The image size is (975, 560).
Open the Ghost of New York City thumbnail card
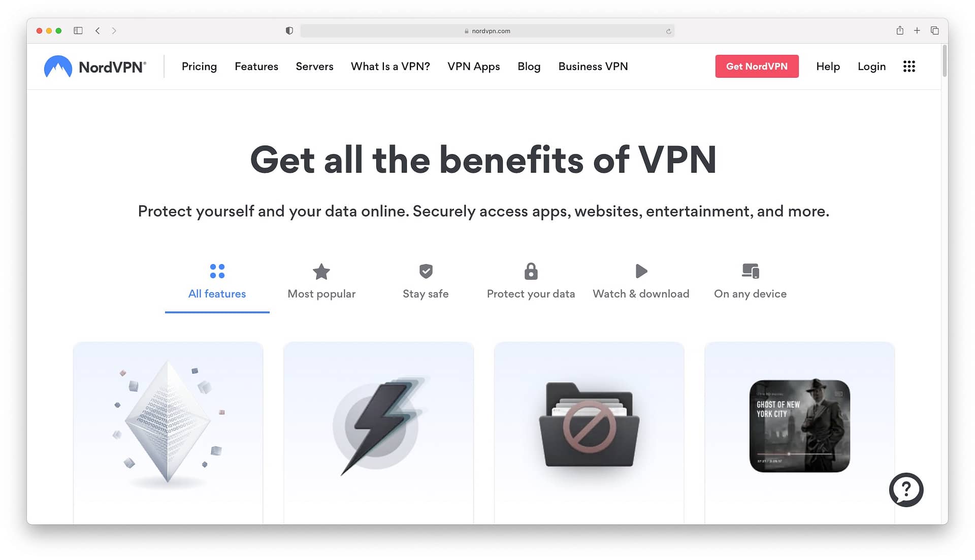point(799,426)
